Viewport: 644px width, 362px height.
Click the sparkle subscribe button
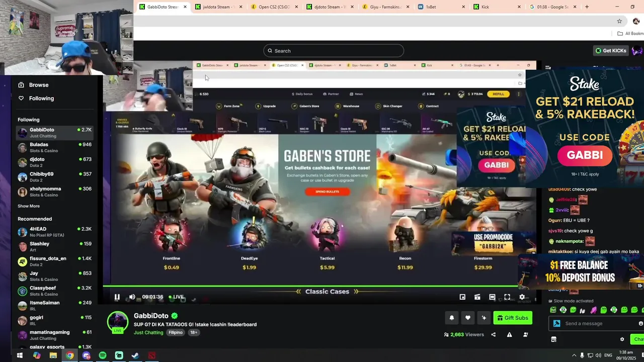click(484, 318)
